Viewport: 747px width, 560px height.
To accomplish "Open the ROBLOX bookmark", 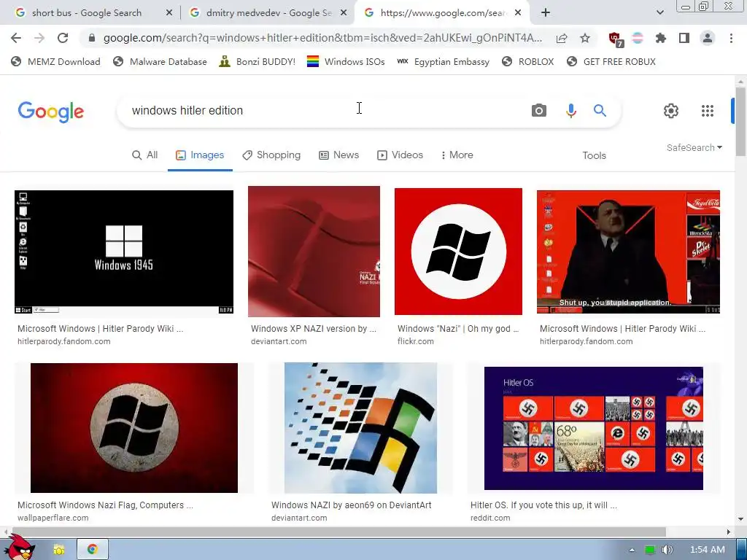I will click(x=528, y=61).
